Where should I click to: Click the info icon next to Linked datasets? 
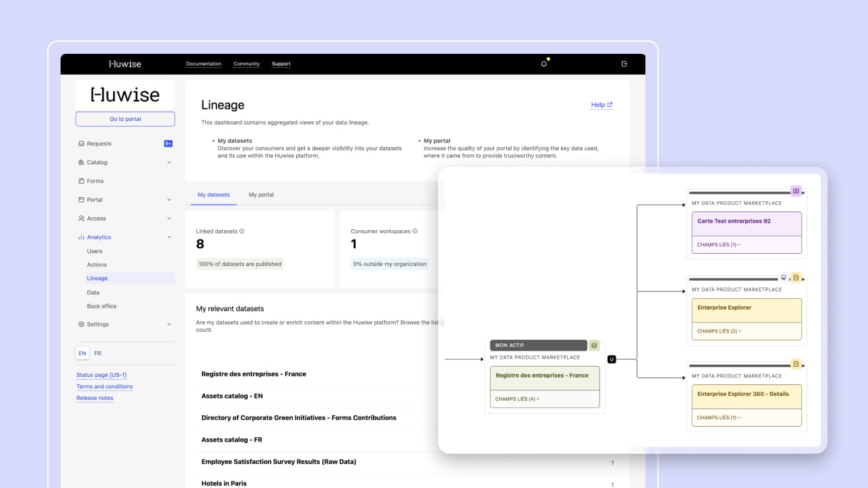pyautogui.click(x=242, y=231)
